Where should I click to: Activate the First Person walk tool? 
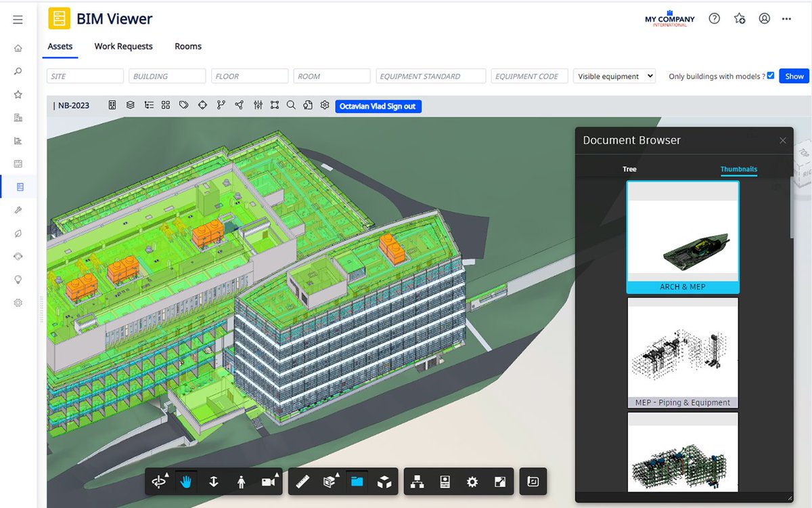[x=242, y=482]
